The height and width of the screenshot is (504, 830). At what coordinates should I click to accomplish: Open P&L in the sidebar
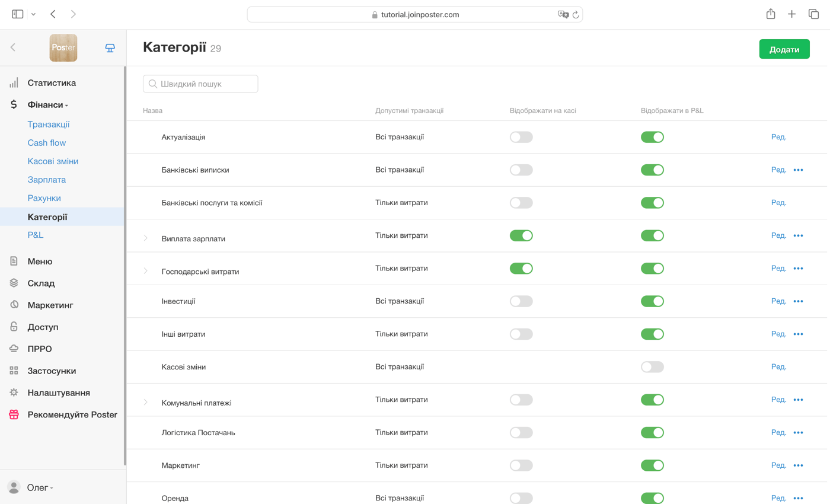[x=36, y=235]
